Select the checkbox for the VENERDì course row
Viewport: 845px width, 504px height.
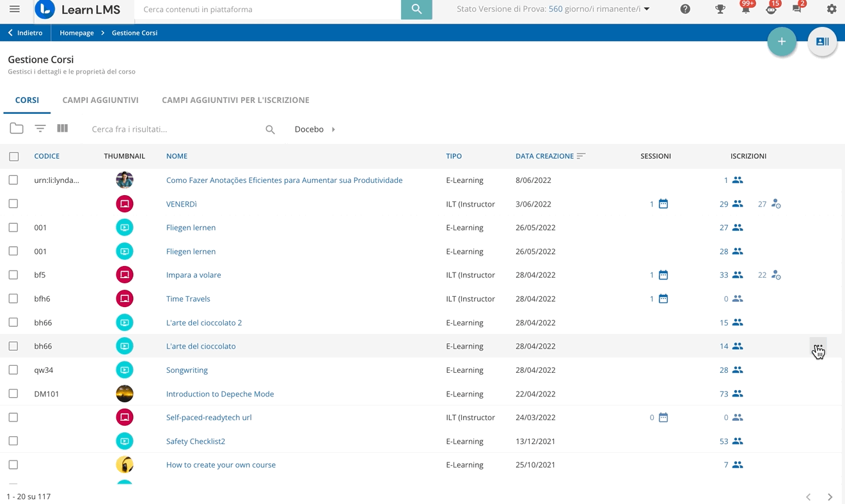pyautogui.click(x=13, y=203)
